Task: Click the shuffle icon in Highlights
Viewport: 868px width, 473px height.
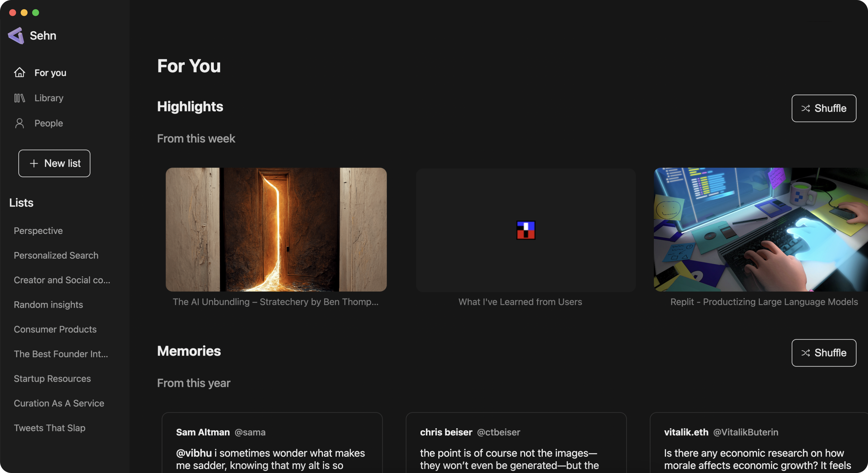Action: [x=805, y=108]
